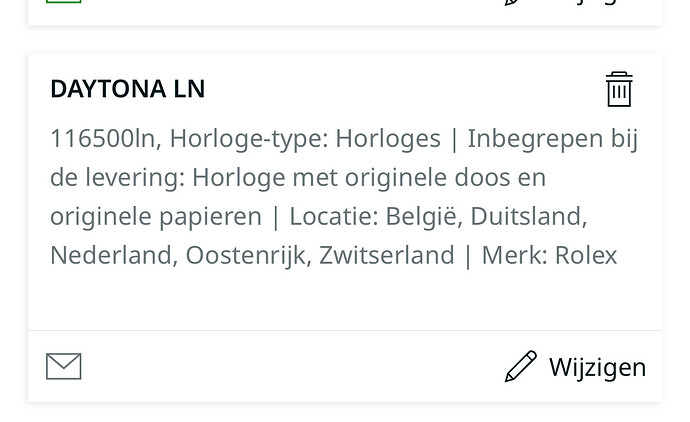Select the Nederland, Oostenrijk, Zwitserland text
The image size is (690, 422).
click(252, 255)
